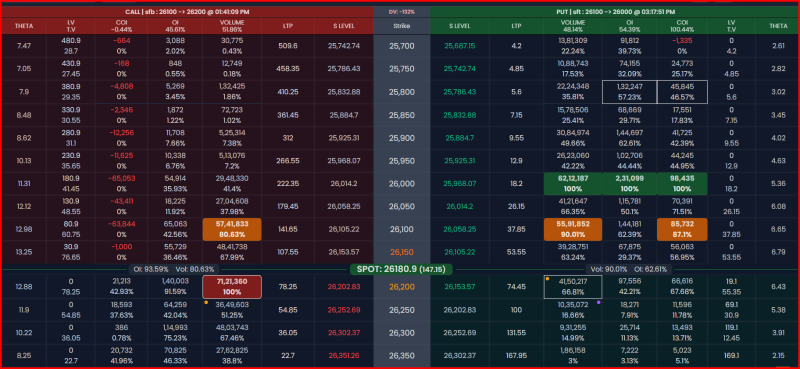Viewport: 800px width, 369px height.
Task: Click the green put COI 98,435 cell
Action: (682, 183)
